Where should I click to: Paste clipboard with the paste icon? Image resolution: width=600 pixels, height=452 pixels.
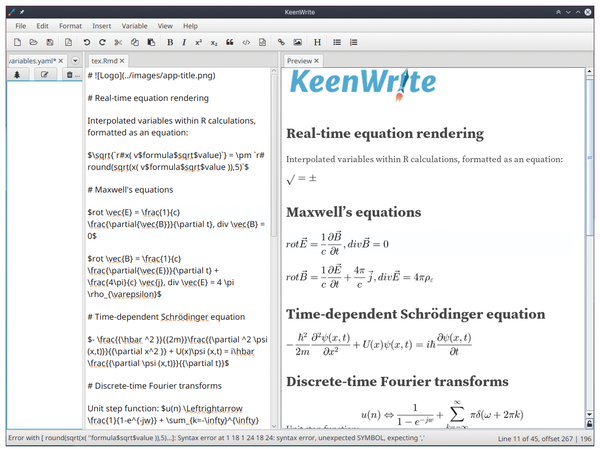[x=151, y=42]
